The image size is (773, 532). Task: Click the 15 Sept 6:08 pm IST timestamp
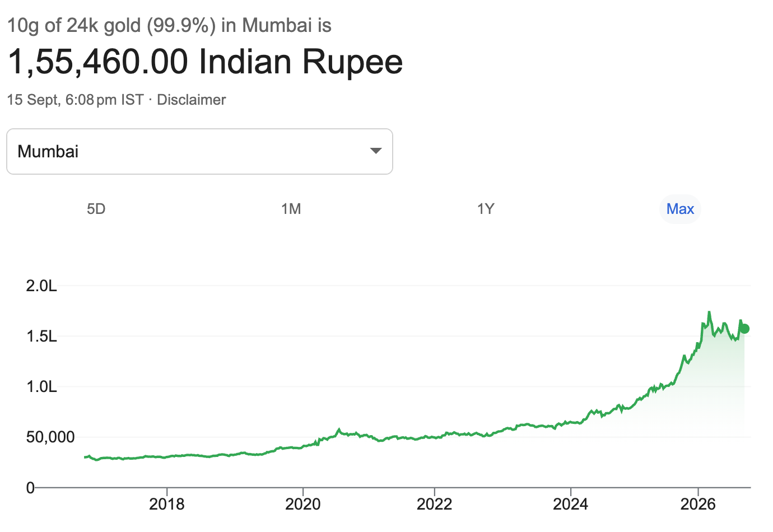76,100
